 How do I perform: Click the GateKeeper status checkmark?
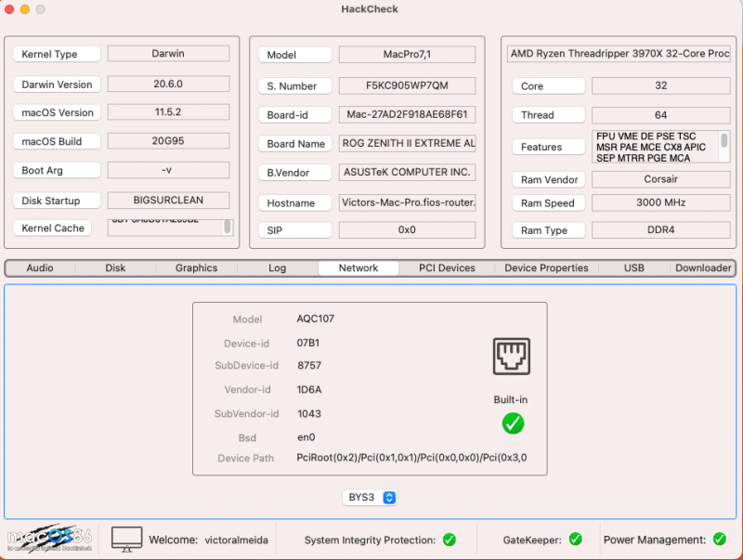point(574,540)
